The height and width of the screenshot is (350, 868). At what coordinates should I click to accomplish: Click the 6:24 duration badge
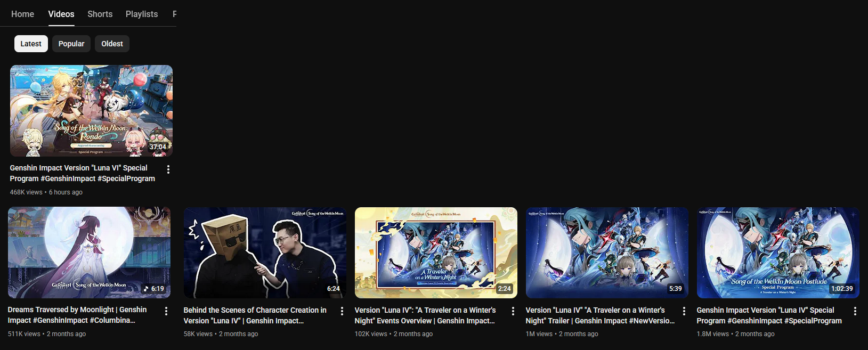click(334, 289)
